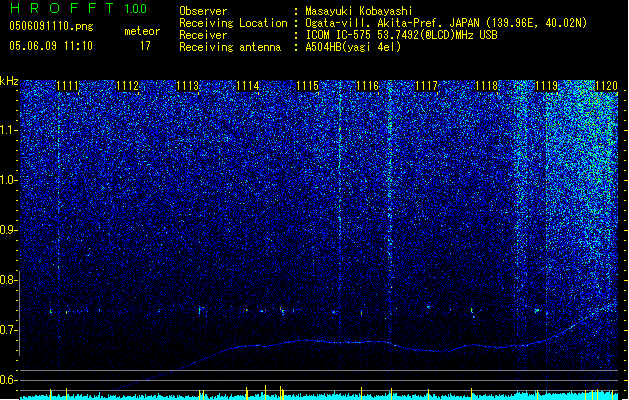Click the 'Observer' field label

(203, 11)
